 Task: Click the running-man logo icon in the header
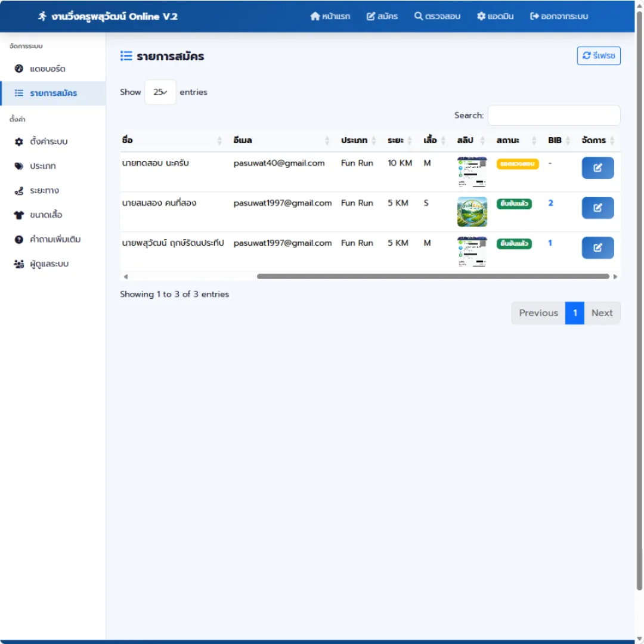point(42,17)
